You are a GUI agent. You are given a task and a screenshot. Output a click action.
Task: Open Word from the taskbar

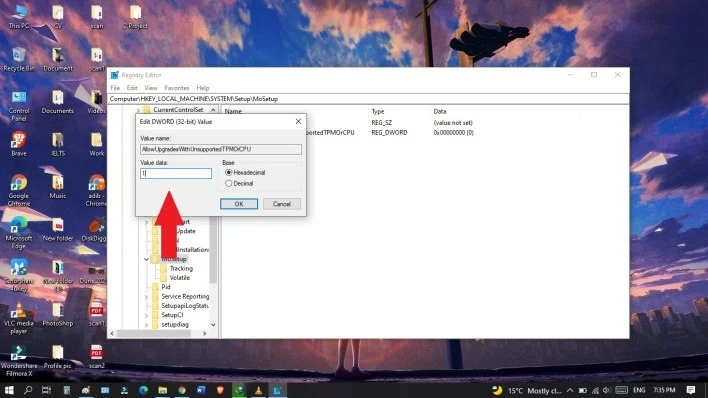click(201, 390)
